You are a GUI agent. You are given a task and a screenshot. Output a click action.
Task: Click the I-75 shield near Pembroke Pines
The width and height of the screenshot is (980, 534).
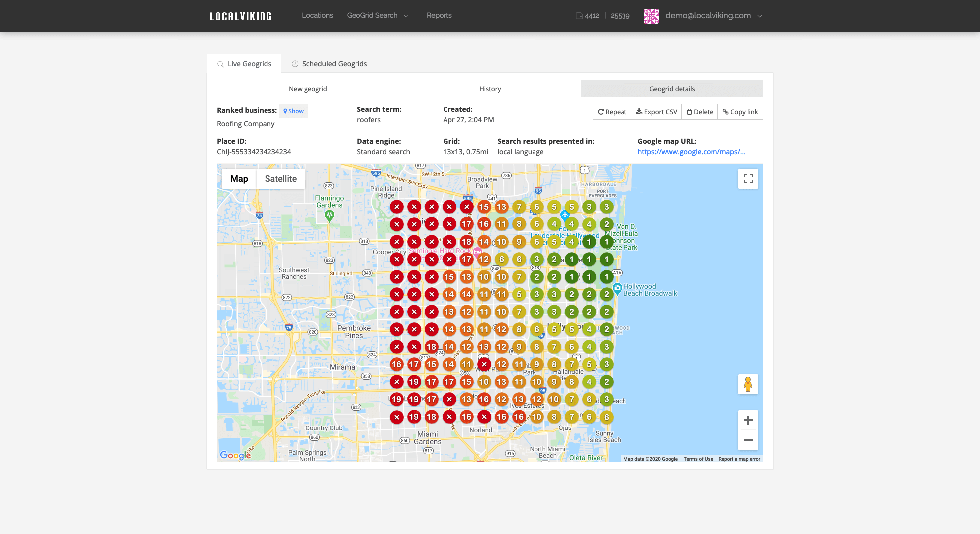click(289, 327)
